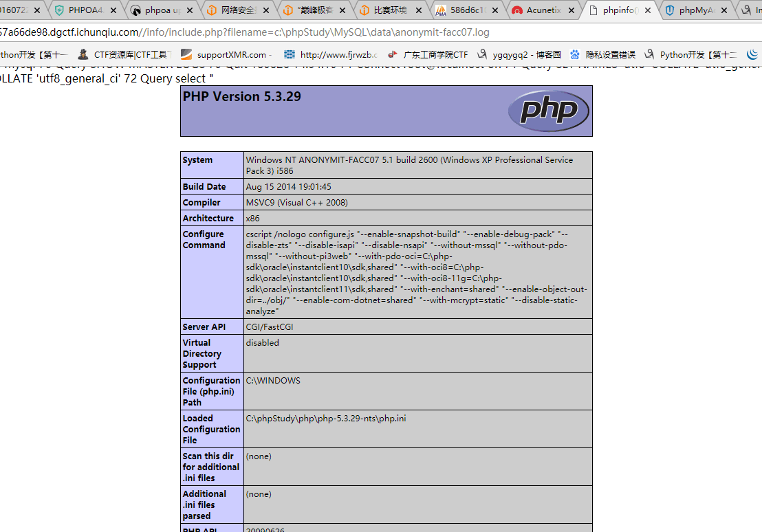Open the CTF资源库|CTF工具 bookmark text
The height and width of the screenshot is (532, 762).
133,55
